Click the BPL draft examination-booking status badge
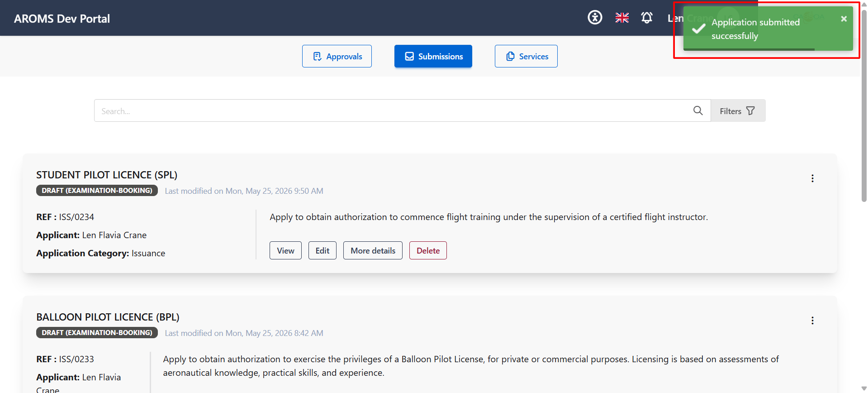868x393 pixels. (x=97, y=333)
